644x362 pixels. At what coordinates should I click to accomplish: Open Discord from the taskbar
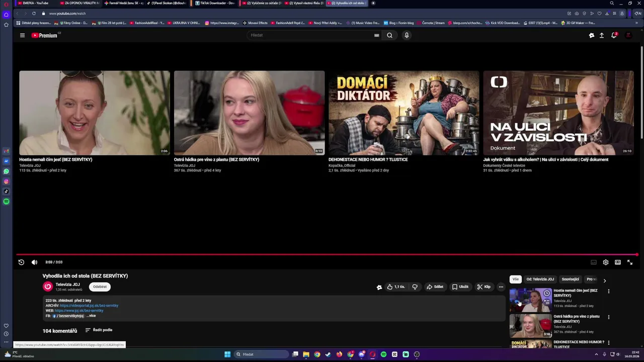pos(361,354)
